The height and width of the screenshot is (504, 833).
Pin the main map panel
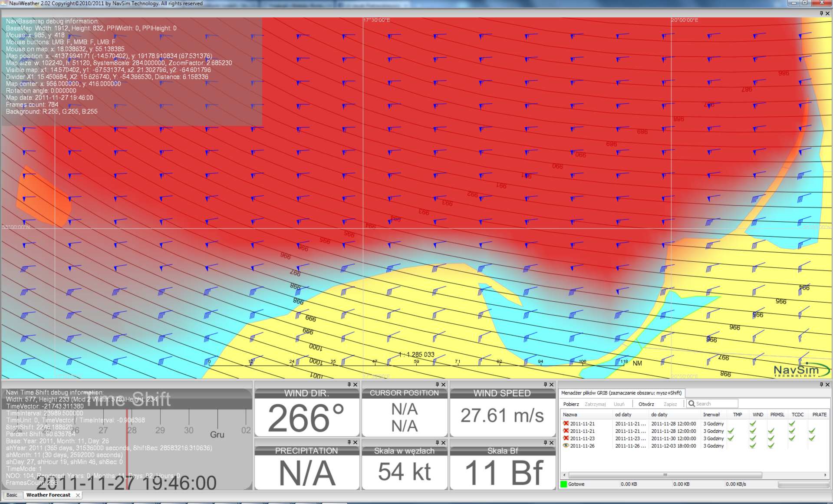821,13
